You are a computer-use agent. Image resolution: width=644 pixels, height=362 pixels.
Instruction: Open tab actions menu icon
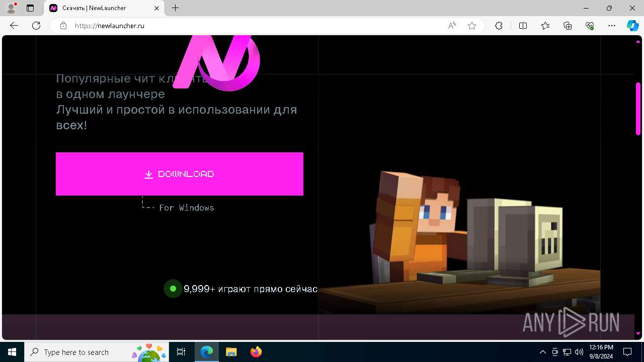(30, 8)
